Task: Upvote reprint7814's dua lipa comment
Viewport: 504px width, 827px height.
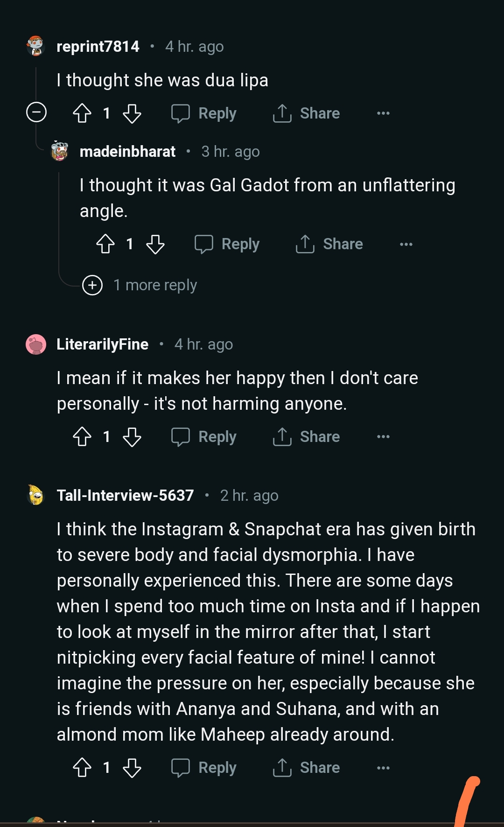Action: point(82,113)
